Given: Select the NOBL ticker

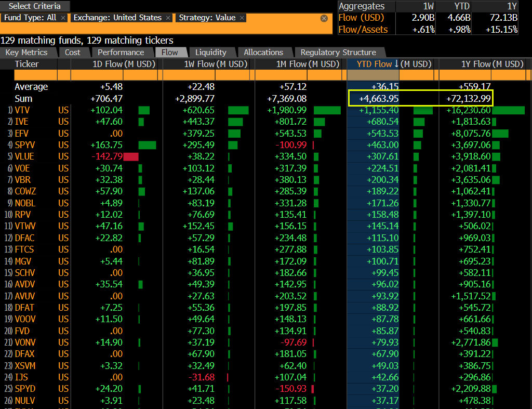Looking at the screenshot, I should pyautogui.click(x=25, y=203).
